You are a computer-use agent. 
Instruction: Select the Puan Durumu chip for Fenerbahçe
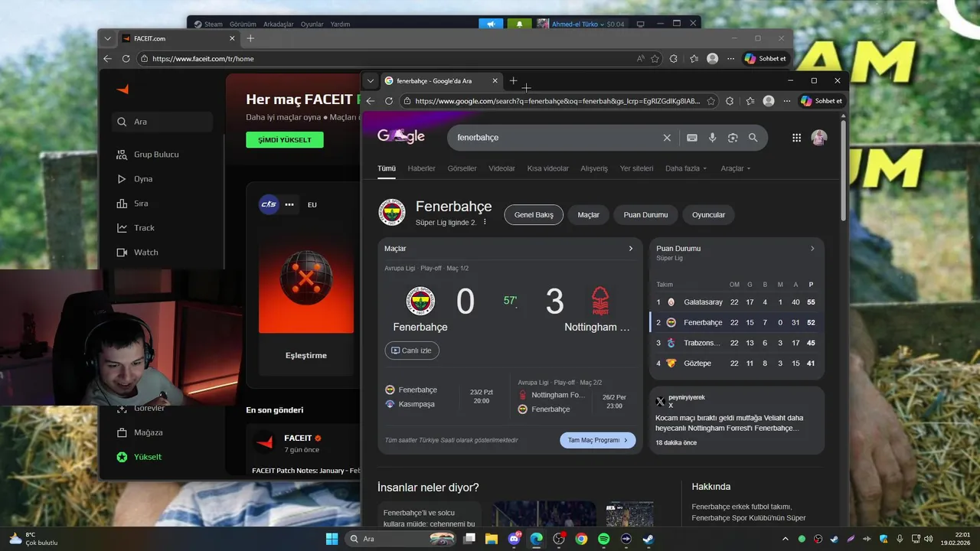tap(645, 215)
